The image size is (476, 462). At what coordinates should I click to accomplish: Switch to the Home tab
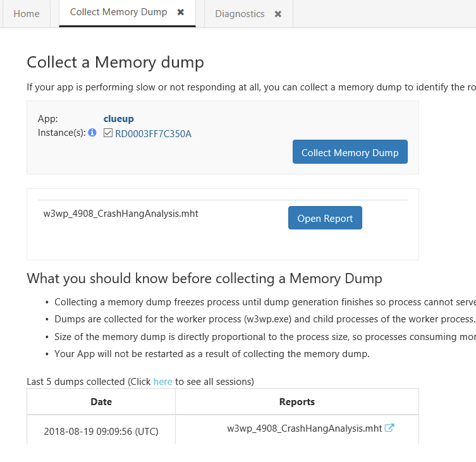point(27,14)
